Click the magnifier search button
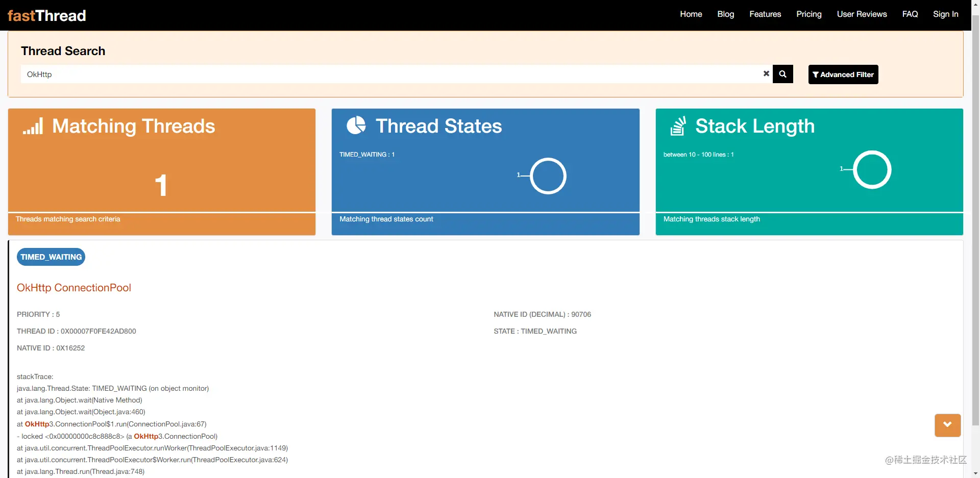 782,74
